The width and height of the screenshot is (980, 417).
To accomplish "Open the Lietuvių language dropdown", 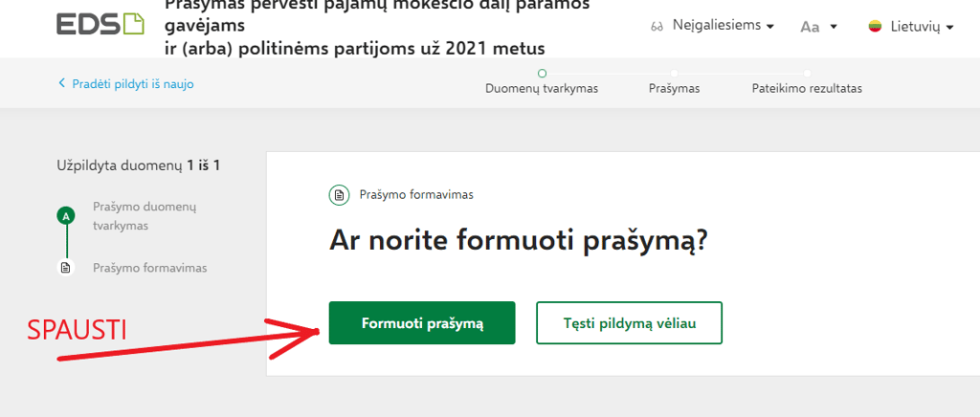I will coord(922,26).
